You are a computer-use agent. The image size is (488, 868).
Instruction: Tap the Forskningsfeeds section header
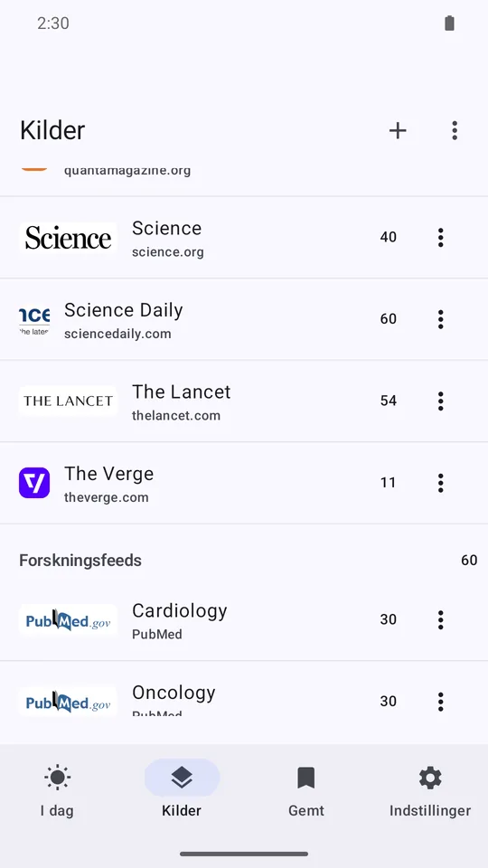click(x=80, y=561)
